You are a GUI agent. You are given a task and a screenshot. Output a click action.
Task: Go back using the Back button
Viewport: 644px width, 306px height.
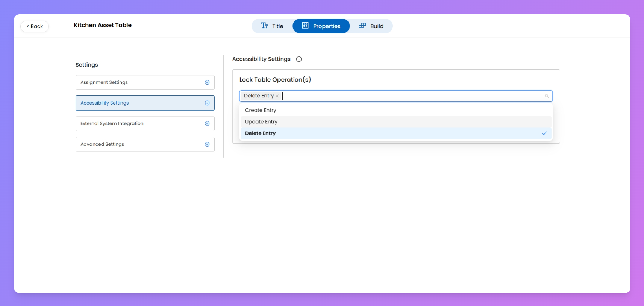(x=35, y=26)
